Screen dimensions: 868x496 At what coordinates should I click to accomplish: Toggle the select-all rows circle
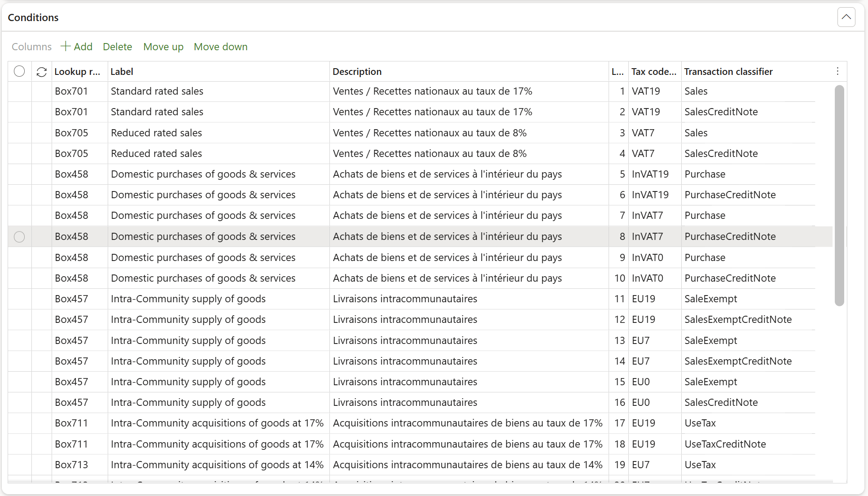(19, 71)
